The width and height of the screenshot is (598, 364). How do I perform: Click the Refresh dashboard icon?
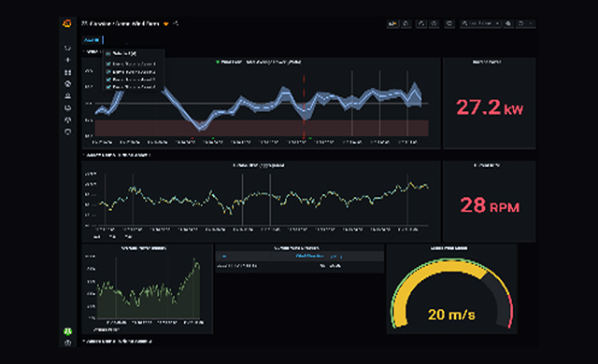(521, 23)
